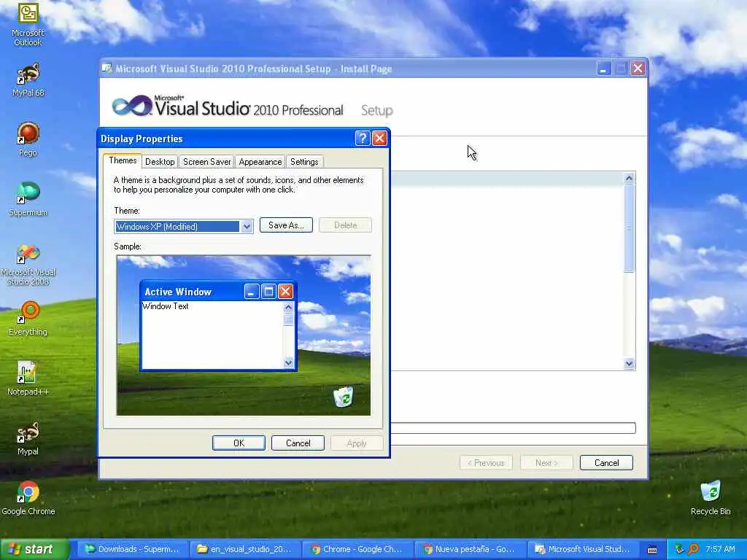Viewport: 747px width, 560px height.
Task: Close the Display Properties dialog
Action: (x=379, y=138)
